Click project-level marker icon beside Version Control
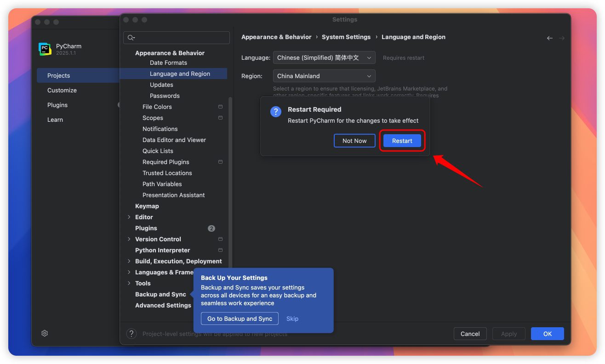This screenshot has height=364, width=605. coord(220,239)
